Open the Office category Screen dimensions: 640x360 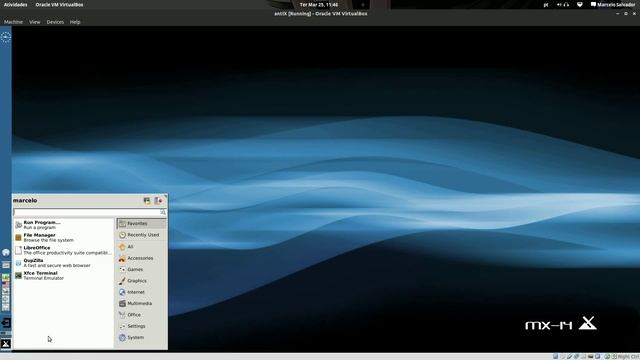click(141, 315)
